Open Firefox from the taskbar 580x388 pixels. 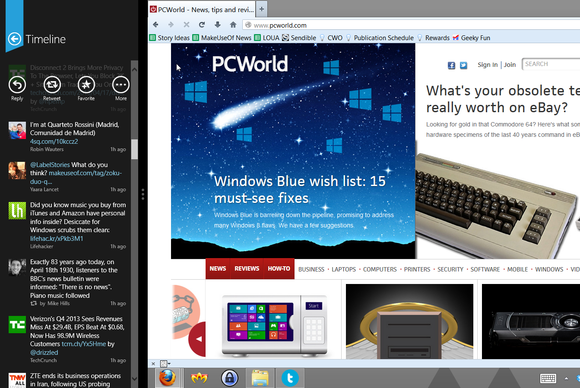[167, 378]
